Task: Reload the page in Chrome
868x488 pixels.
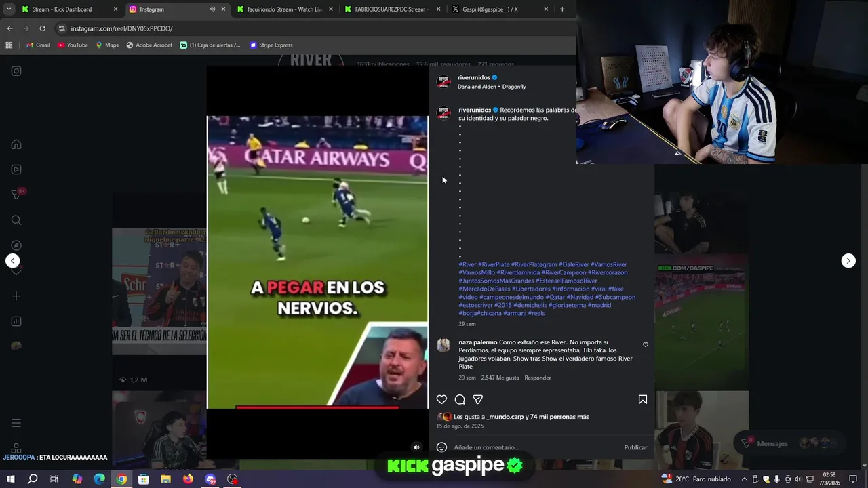Action: [x=42, y=28]
